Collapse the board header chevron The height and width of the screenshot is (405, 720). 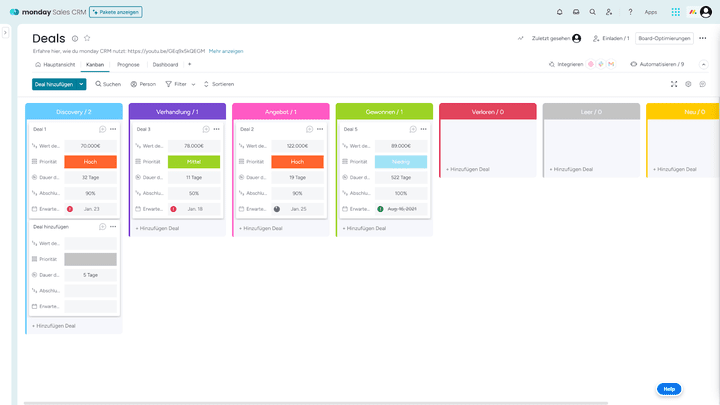[703, 65]
